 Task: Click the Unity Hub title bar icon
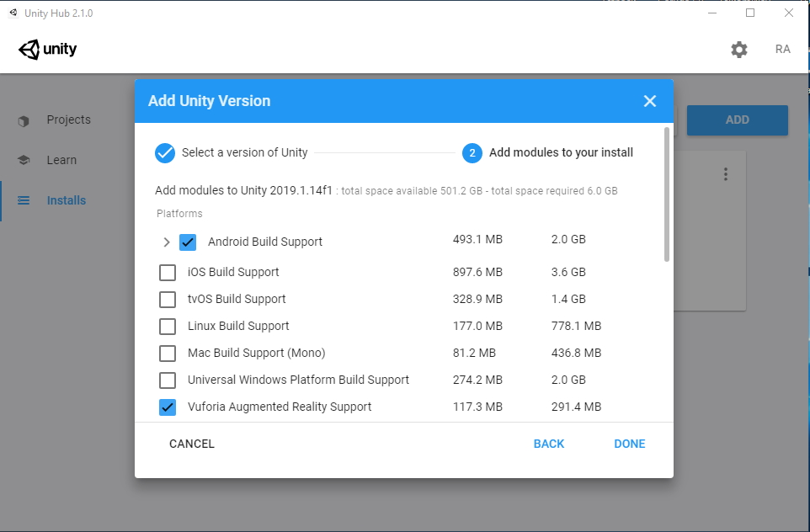(13, 13)
